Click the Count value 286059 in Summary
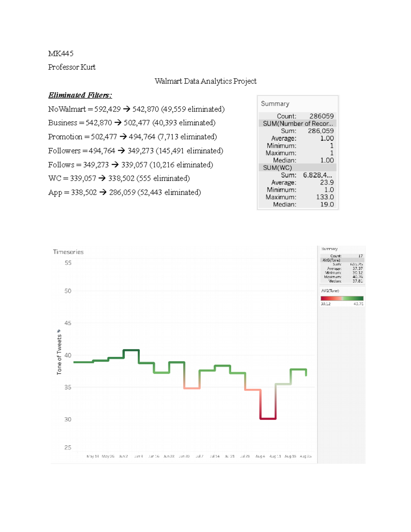The width and height of the screenshot is (411, 532). [321, 116]
